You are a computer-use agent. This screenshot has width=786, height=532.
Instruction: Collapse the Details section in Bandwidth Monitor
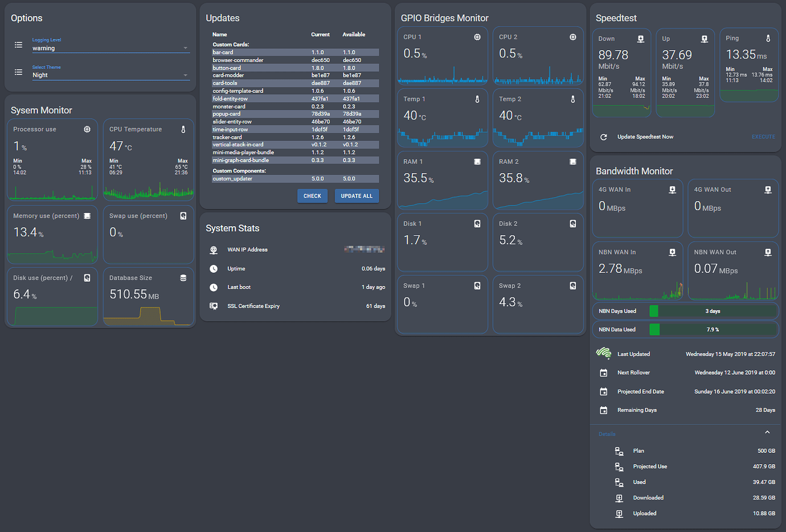tap(767, 432)
